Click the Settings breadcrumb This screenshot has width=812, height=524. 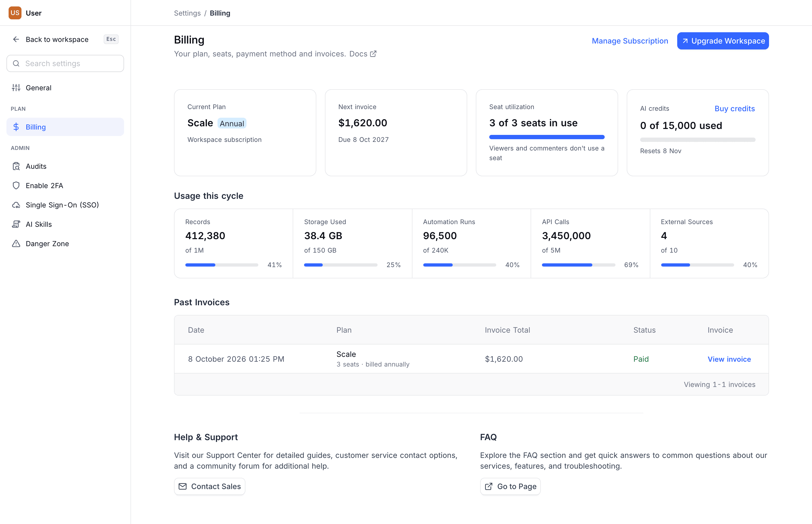coord(187,13)
